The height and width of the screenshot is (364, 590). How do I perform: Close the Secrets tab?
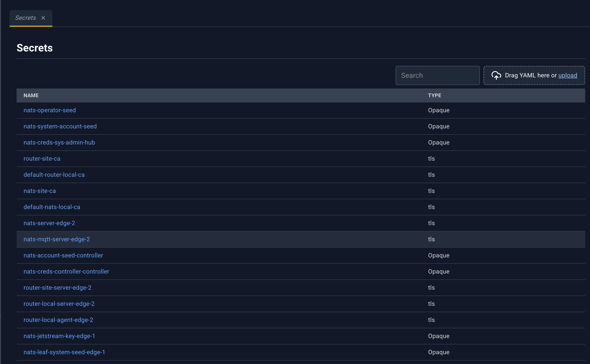pyautogui.click(x=43, y=18)
